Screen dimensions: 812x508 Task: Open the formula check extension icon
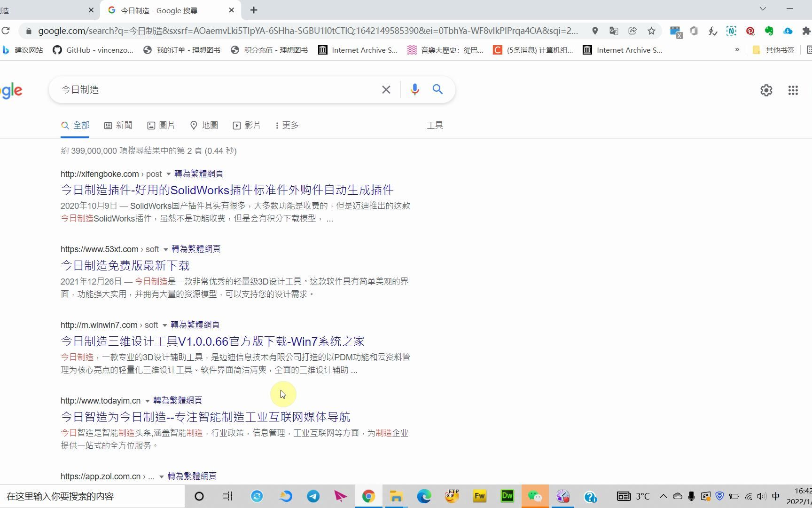713,31
